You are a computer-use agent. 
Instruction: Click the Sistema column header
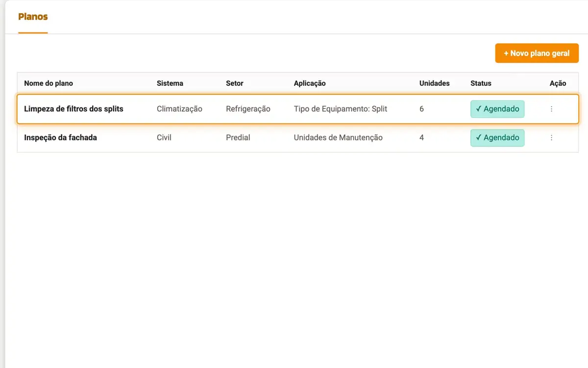[170, 83]
